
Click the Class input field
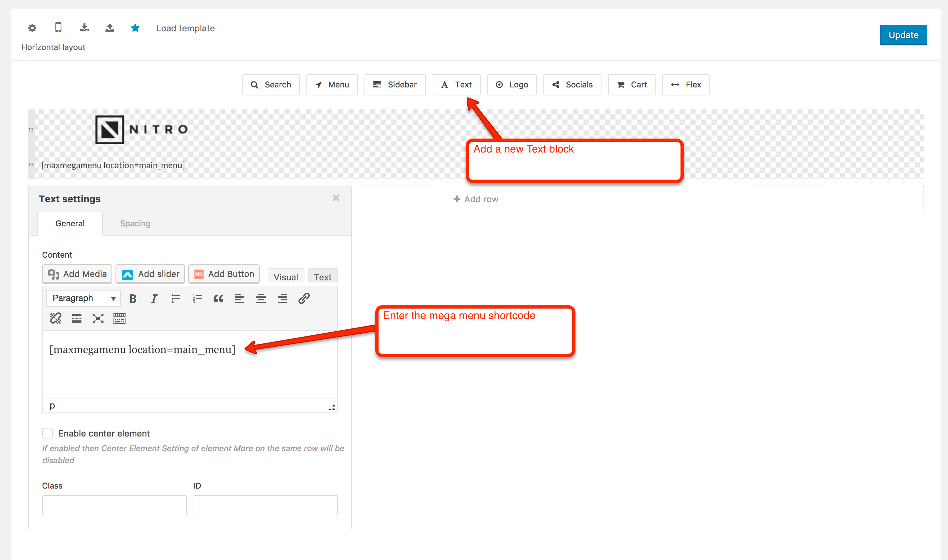click(114, 505)
